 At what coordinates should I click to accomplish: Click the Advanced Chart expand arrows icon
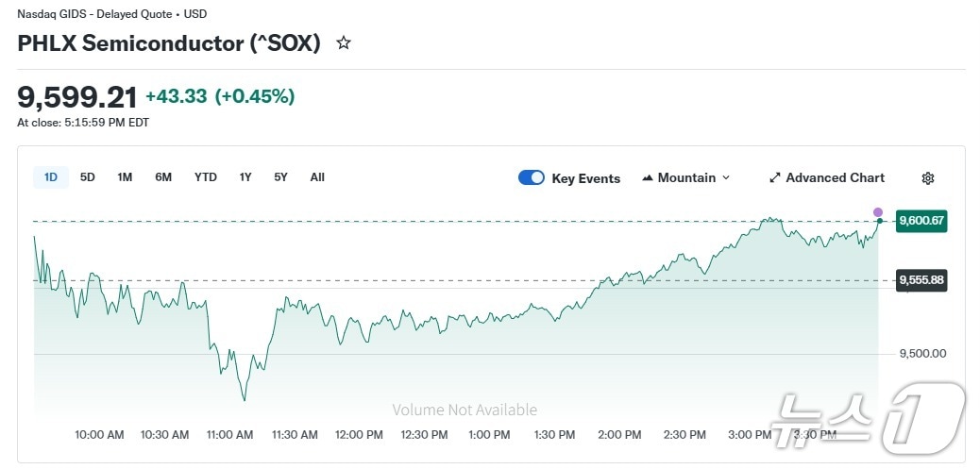pyautogui.click(x=775, y=177)
